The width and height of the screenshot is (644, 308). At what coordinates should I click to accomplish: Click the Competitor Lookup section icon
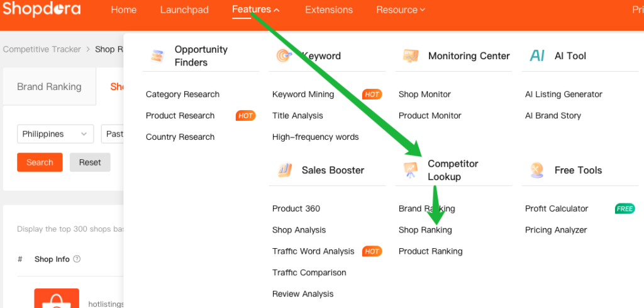point(411,170)
